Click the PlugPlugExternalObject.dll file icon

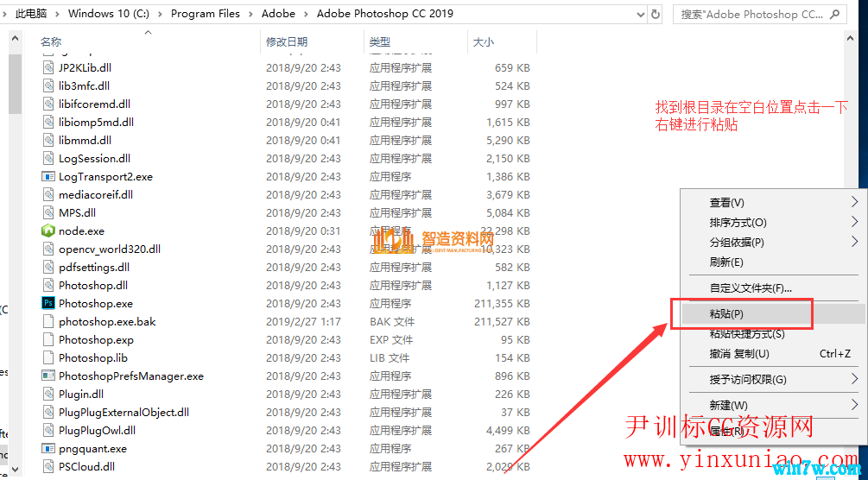[x=48, y=413]
